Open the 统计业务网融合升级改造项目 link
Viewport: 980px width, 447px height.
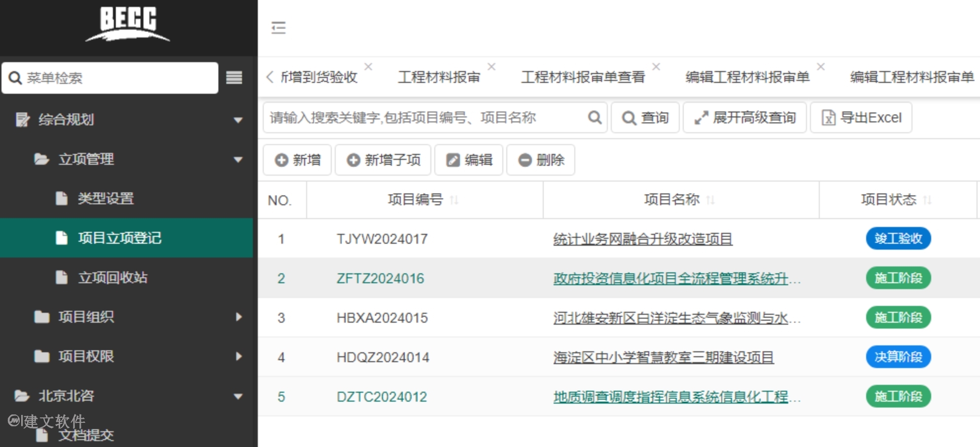coord(643,239)
